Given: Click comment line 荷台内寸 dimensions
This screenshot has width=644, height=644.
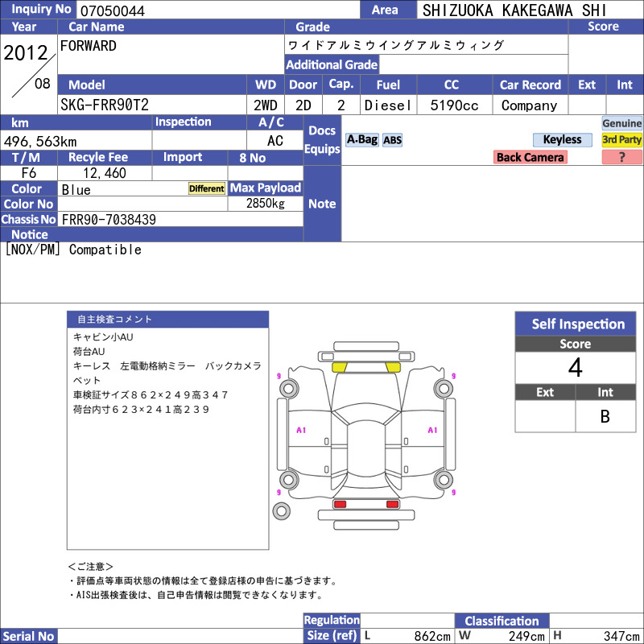Looking at the screenshot, I should click(x=141, y=410).
